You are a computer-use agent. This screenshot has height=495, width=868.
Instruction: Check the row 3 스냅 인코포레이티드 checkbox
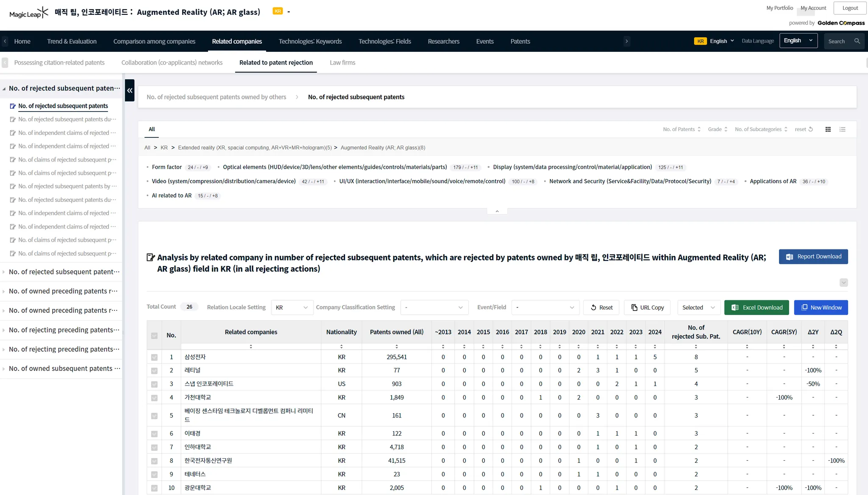point(154,384)
